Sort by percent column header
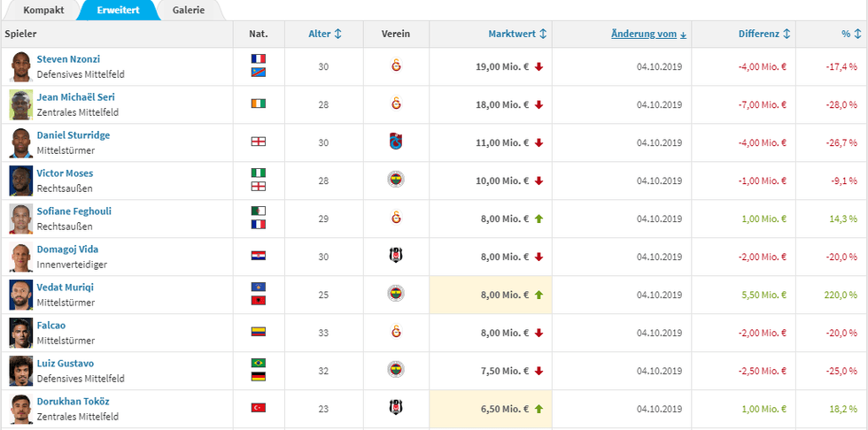 coord(850,34)
